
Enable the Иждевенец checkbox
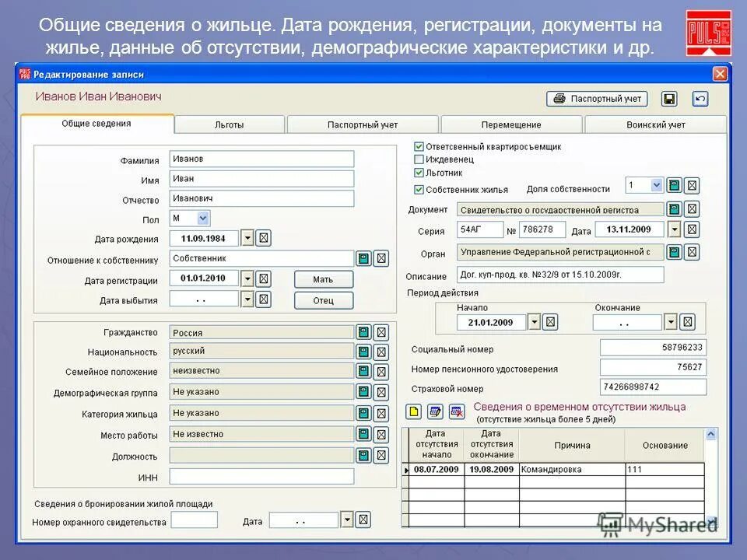418,160
